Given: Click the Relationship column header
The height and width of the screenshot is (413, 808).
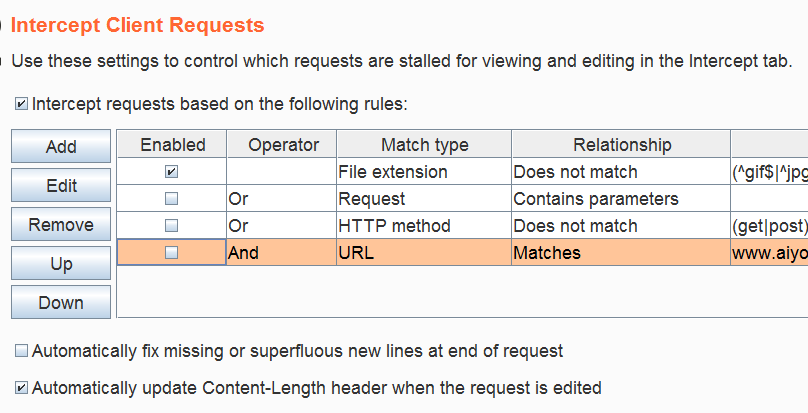Looking at the screenshot, I should coord(621,145).
